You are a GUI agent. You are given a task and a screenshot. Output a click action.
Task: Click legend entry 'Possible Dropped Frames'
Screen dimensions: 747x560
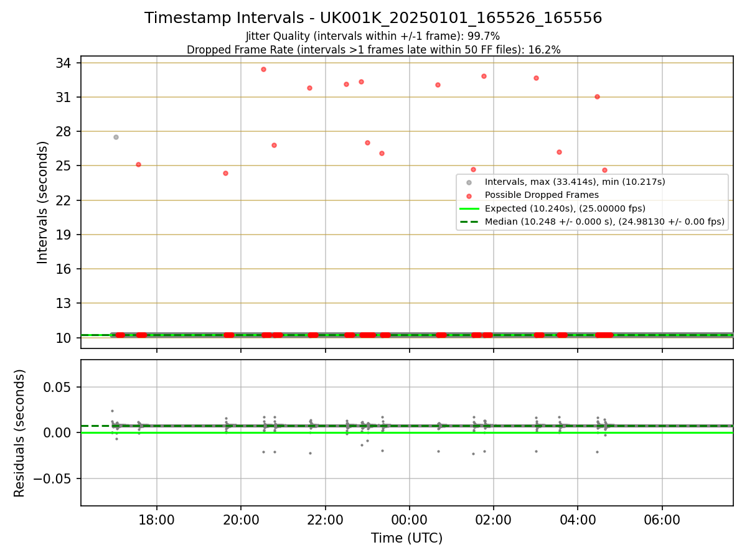pyautogui.click(x=542, y=195)
